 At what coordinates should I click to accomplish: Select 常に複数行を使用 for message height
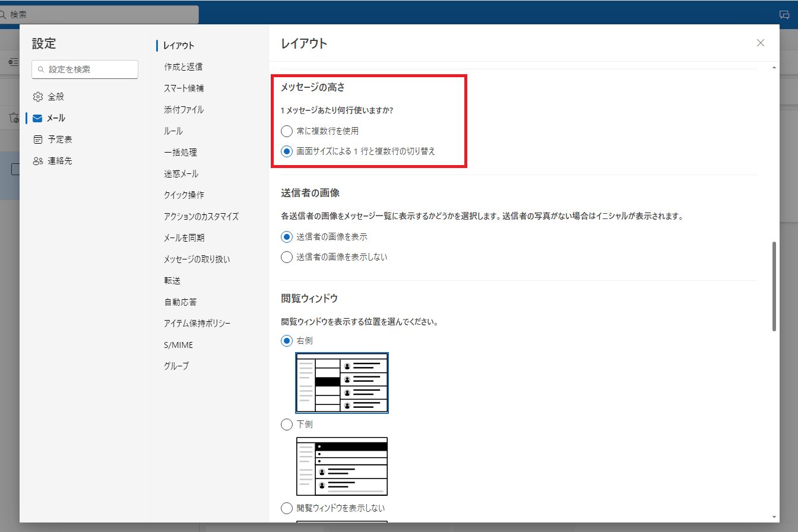[287, 131]
